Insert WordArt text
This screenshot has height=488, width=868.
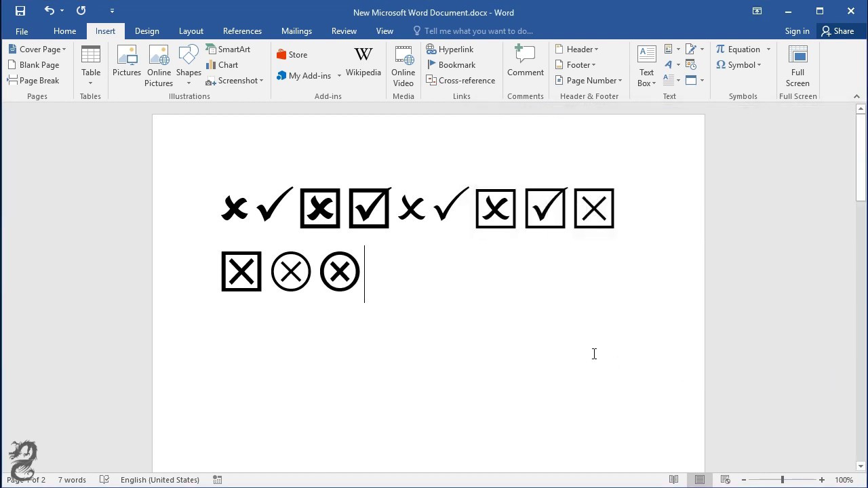coord(672,65)
